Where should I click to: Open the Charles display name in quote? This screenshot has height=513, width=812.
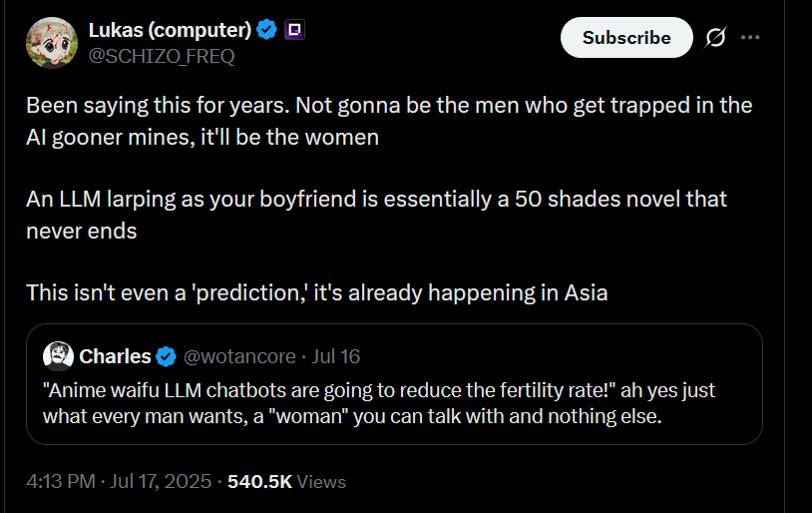[x=115, y=356]
